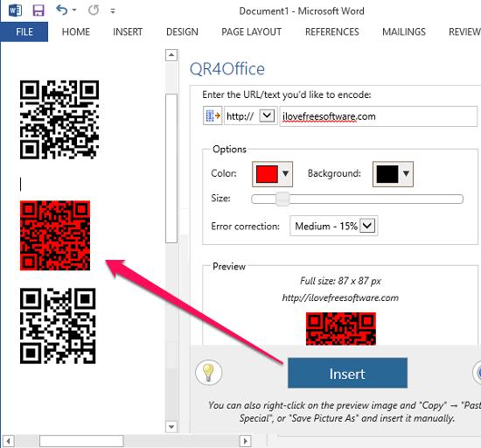Click the URL text field with ilovefreesoftware.com
481x448 pixels.
(x=378, y=116)
